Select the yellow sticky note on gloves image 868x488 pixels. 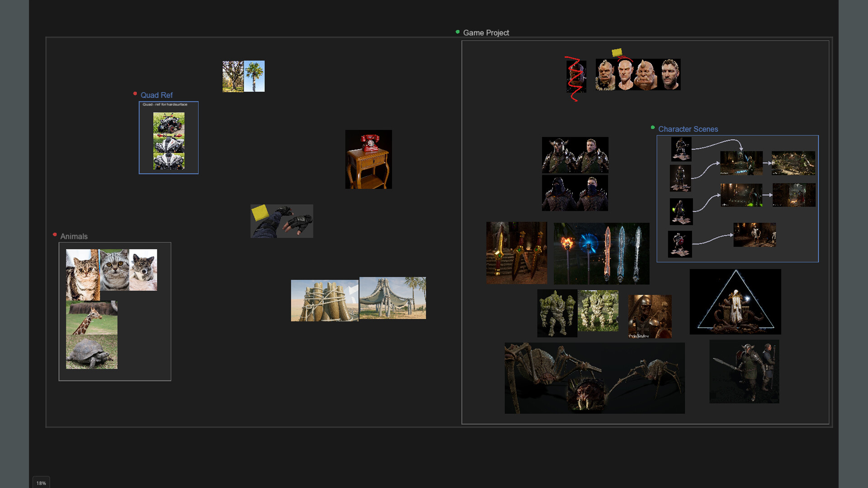[x=259, y=212]
